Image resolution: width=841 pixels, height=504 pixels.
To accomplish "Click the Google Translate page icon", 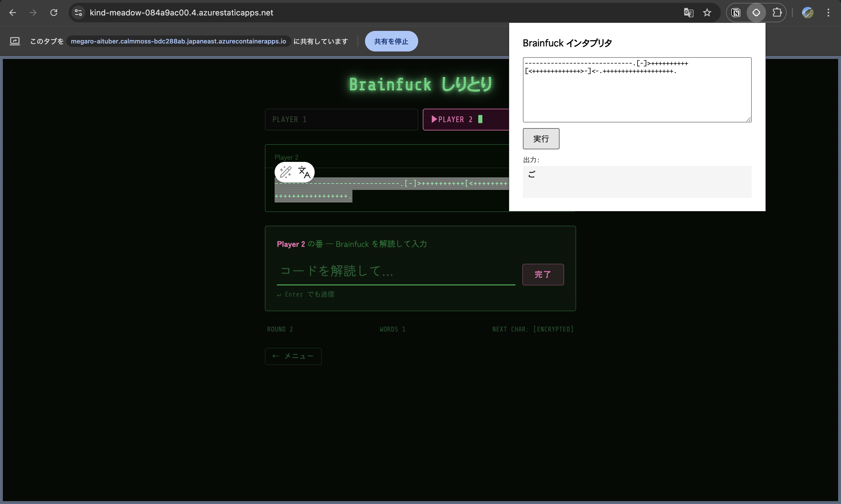I will pos(688,13).
